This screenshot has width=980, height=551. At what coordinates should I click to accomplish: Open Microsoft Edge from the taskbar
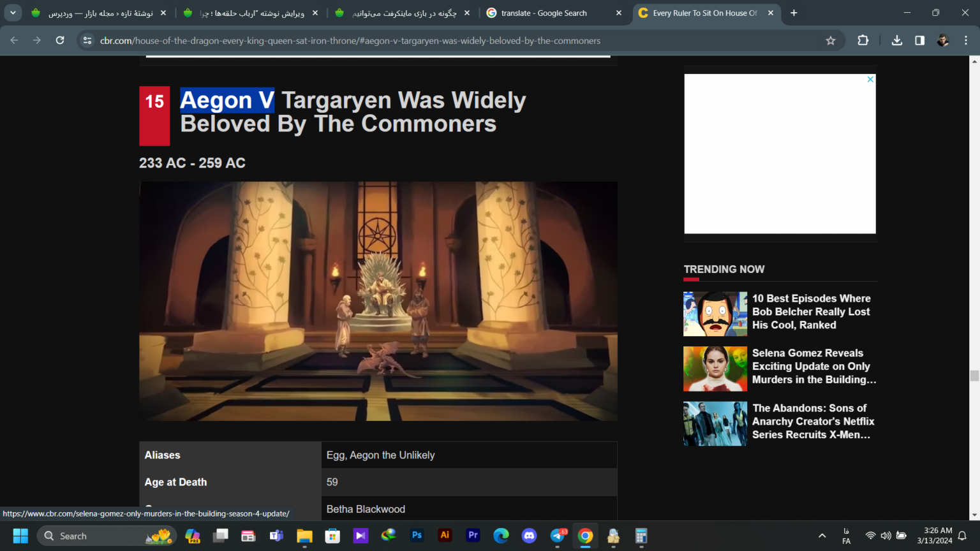pyautogui.click(x=501, y=536)
